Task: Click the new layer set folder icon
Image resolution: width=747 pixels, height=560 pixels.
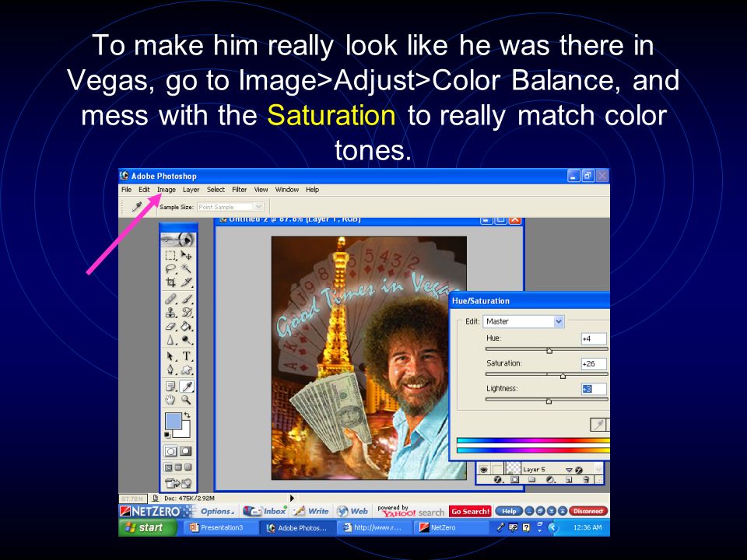Action: [531, 480]
